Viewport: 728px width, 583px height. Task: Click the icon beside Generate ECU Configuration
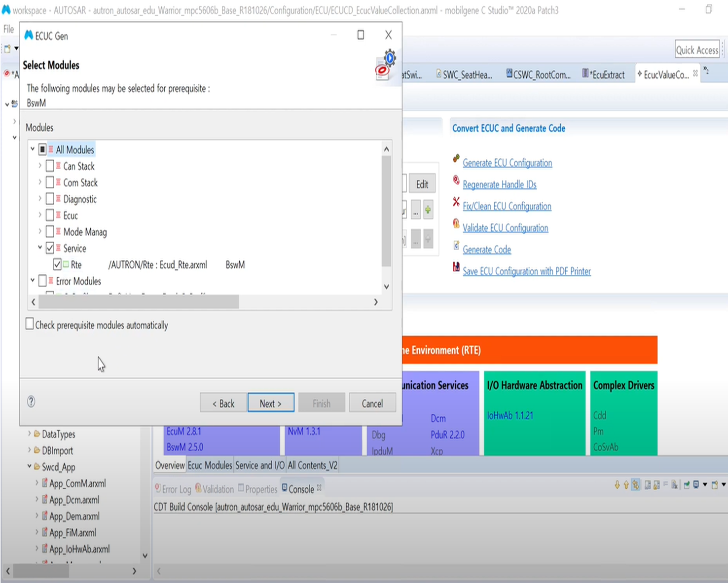(x=456, y=158)
